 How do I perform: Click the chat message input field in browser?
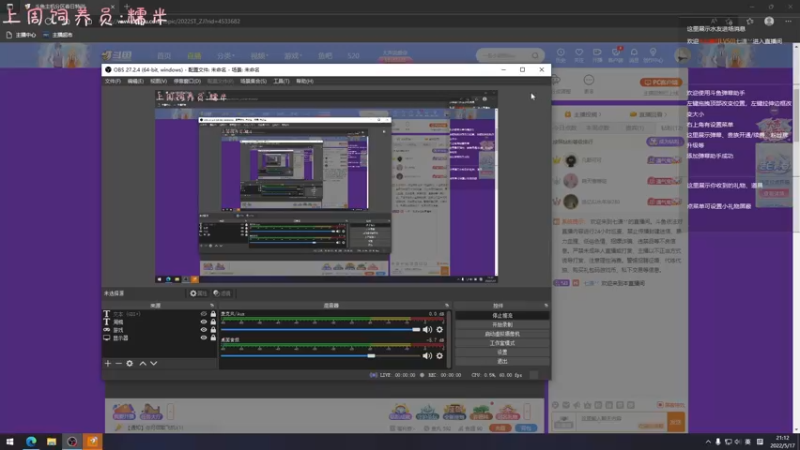tap(621, 422)
